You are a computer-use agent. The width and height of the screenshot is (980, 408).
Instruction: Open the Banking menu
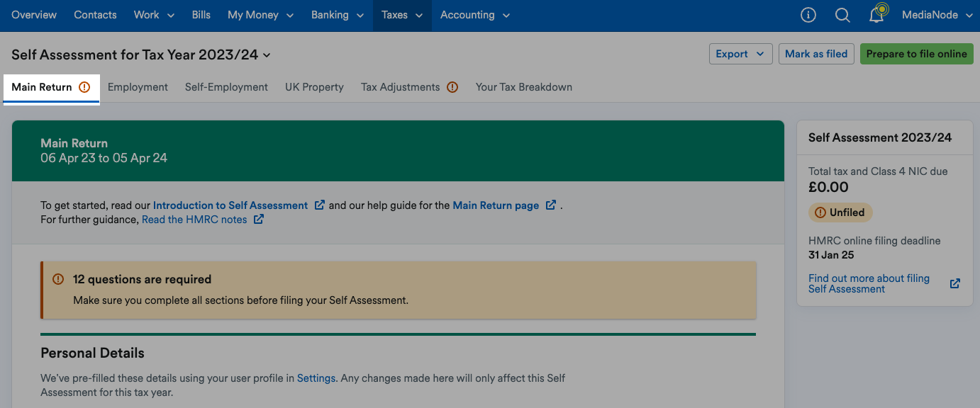pyautogui.click(x=337, y=15)
